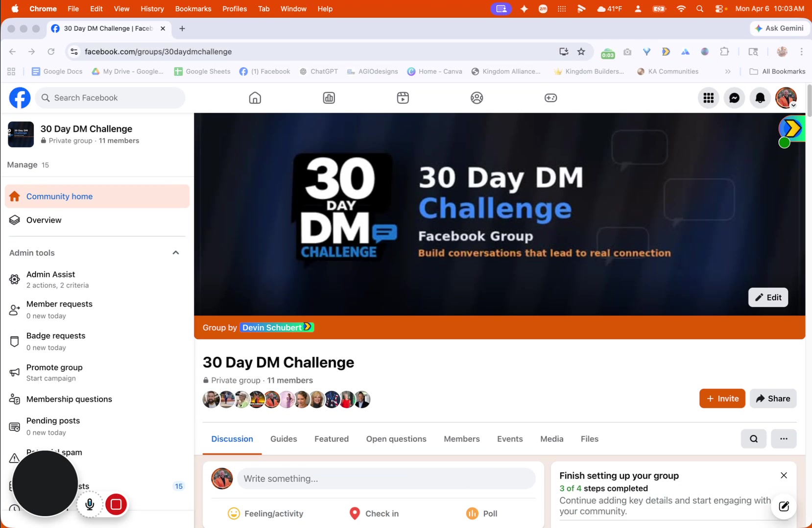Switch to the Open questions tab
Viewport: 812px width, 528px height.
coord(396,439)
